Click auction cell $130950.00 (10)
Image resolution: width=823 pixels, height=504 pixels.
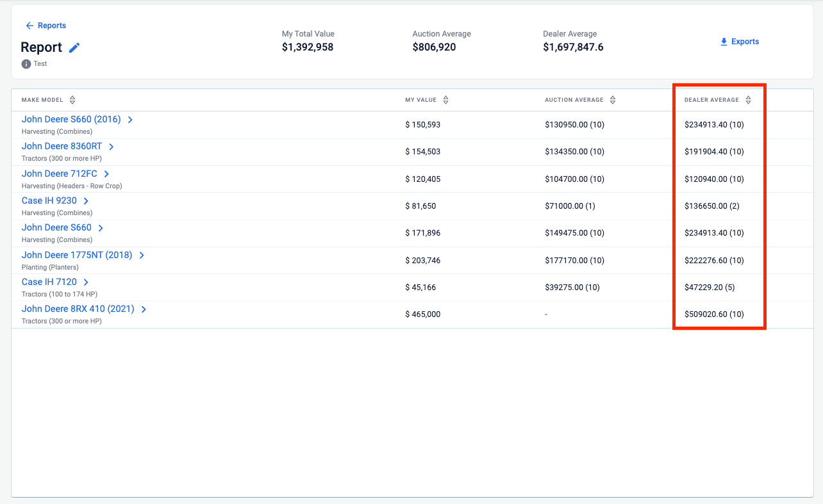click(x=574, y=125)
